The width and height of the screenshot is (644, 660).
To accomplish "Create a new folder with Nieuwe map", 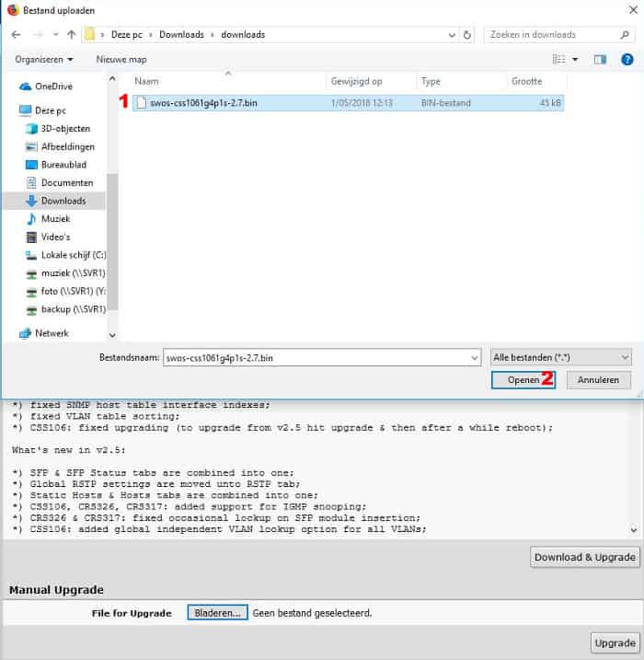I will click(121, 59).
